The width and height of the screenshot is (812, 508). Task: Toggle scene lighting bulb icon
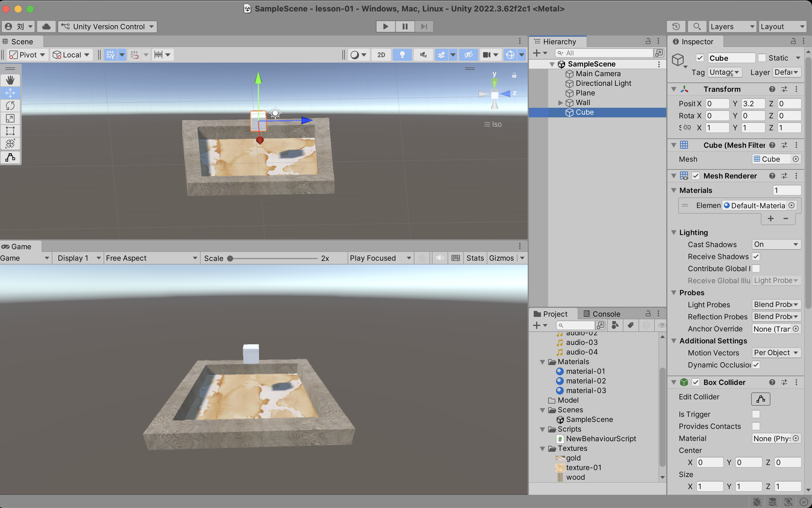coord(402,55)
